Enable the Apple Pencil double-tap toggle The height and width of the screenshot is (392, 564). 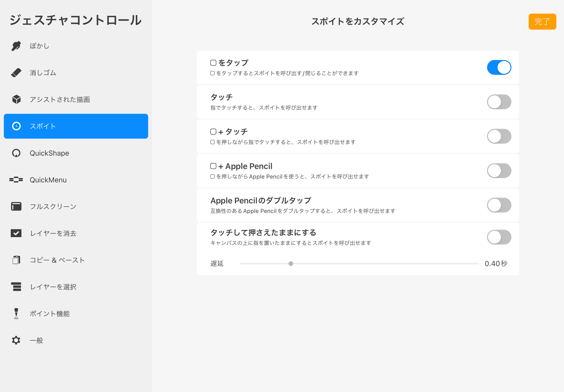(x=499, y=205)
